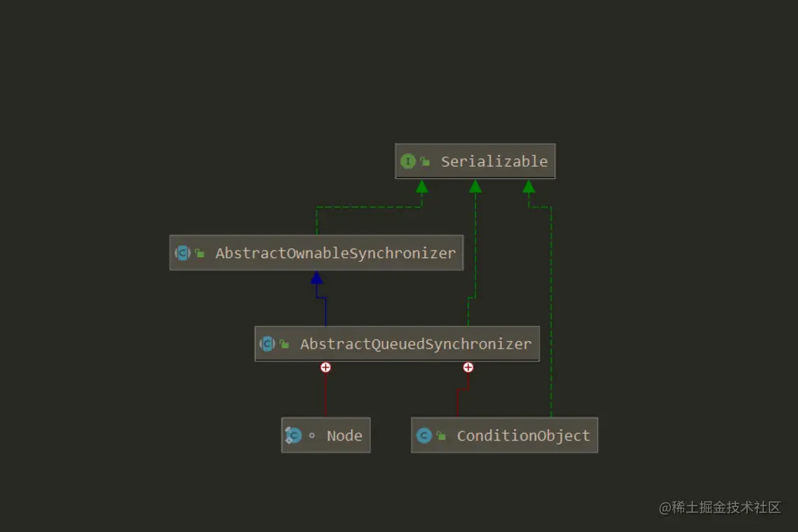Click the inner-class plus marker above Node

click(326, 367)
